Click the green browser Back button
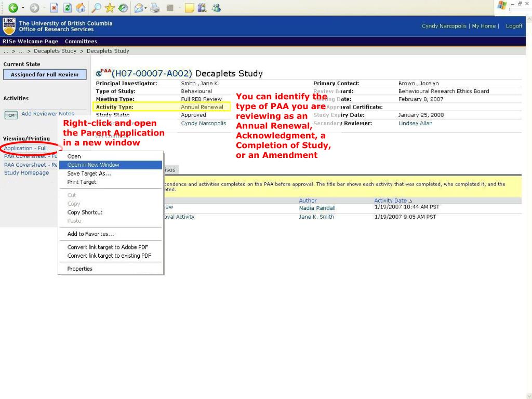The height and width of the screenshot is (399, 532). click(13, 7)
